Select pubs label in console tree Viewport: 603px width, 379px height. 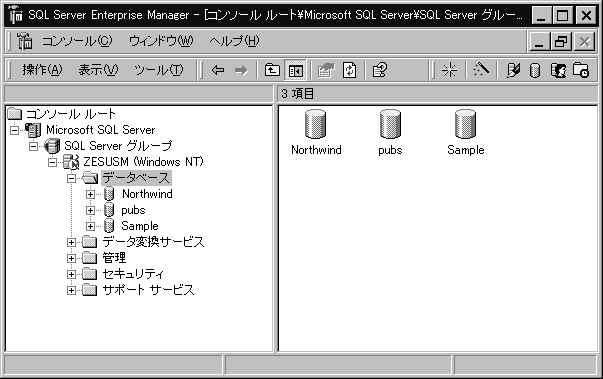point(133,210)
